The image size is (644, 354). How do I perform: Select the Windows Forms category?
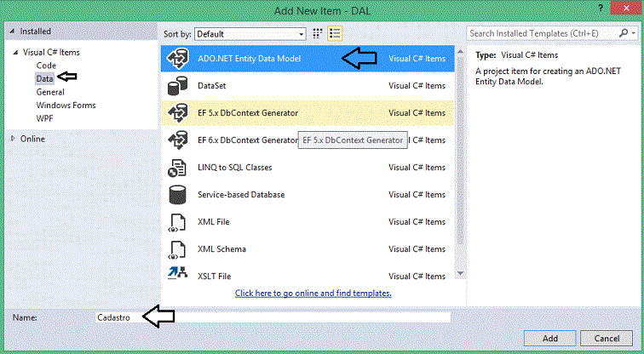(x=66, y=105)
